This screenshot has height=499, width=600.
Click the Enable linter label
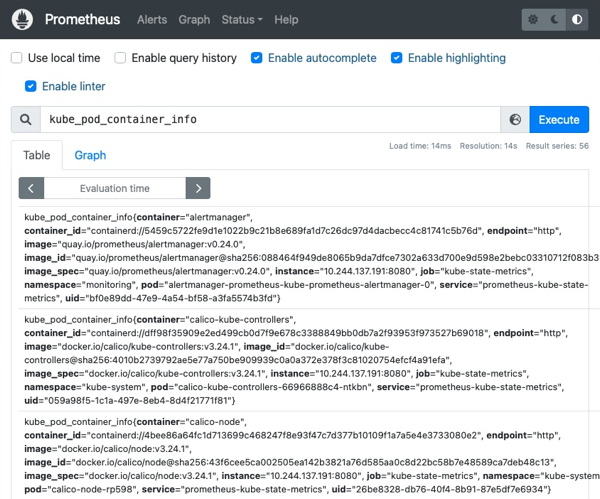click(73, 86)
